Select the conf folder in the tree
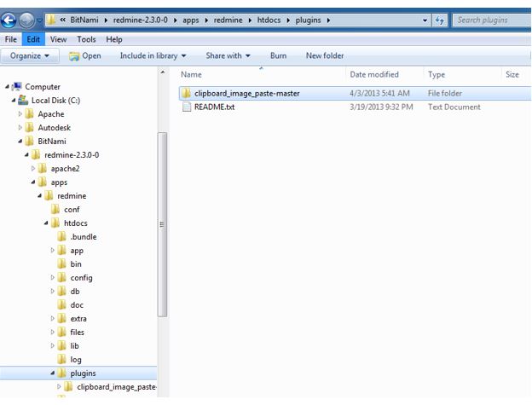Screen dimensions: 532x405 pyautogui.click(x=72, y=210)
